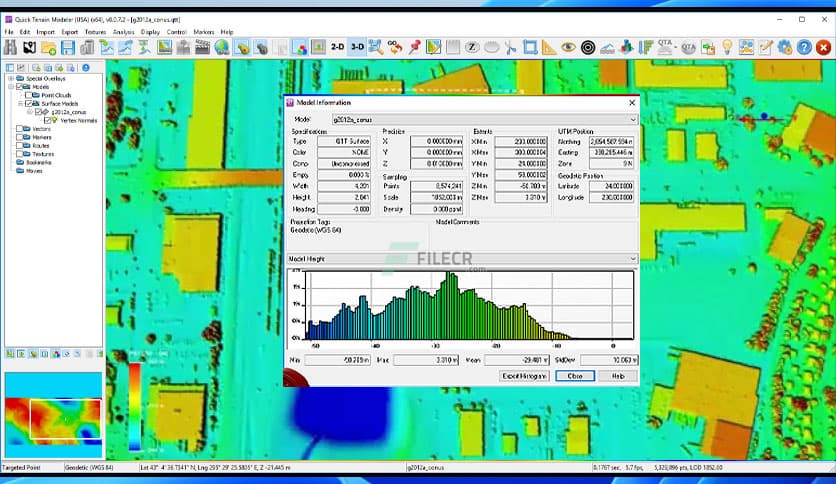Collapse the Surface Models tree node
Image resolution: width=836 pixels, height=484 pixels.
click(x=20, y=103)
